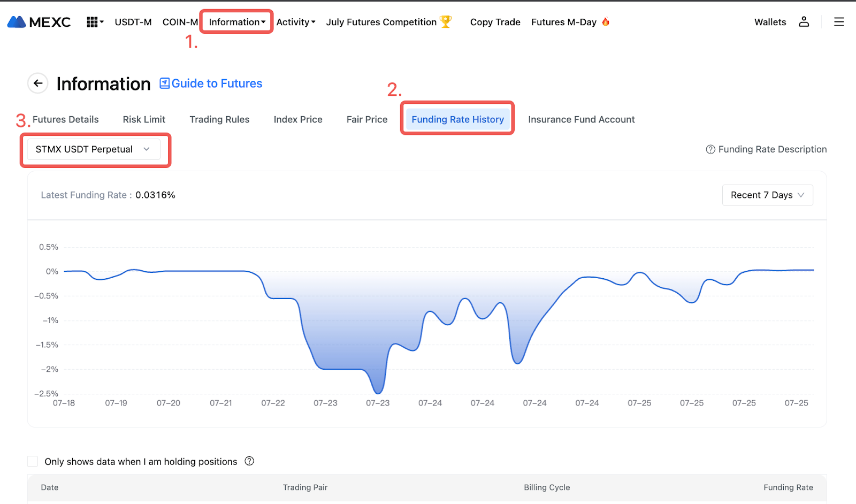Open the Activity dropdown menu

295,22
